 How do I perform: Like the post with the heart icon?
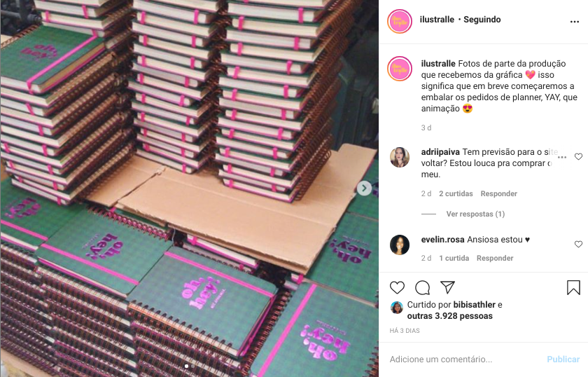pos(397,287)
